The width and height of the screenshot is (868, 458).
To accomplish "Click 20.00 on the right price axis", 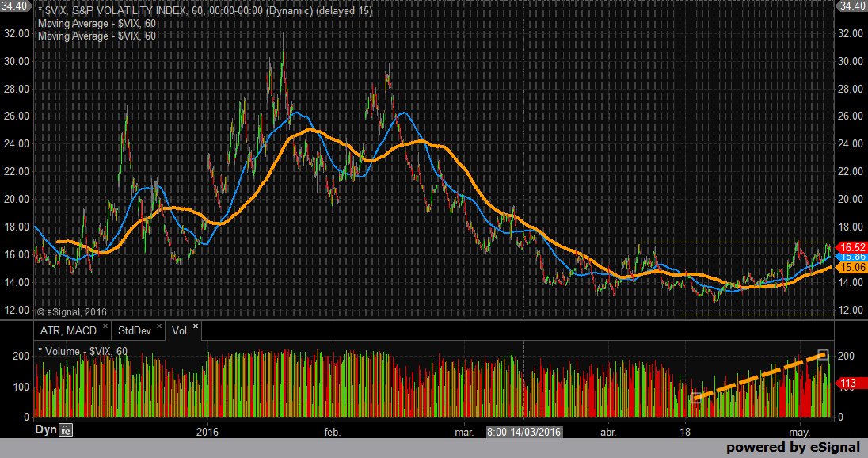I will [851, 199].
